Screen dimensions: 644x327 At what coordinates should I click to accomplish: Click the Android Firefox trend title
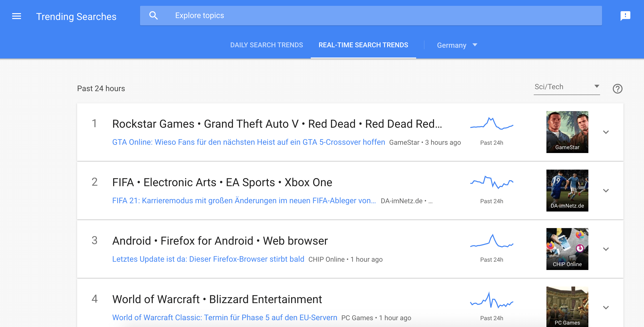tap(220, 240)
